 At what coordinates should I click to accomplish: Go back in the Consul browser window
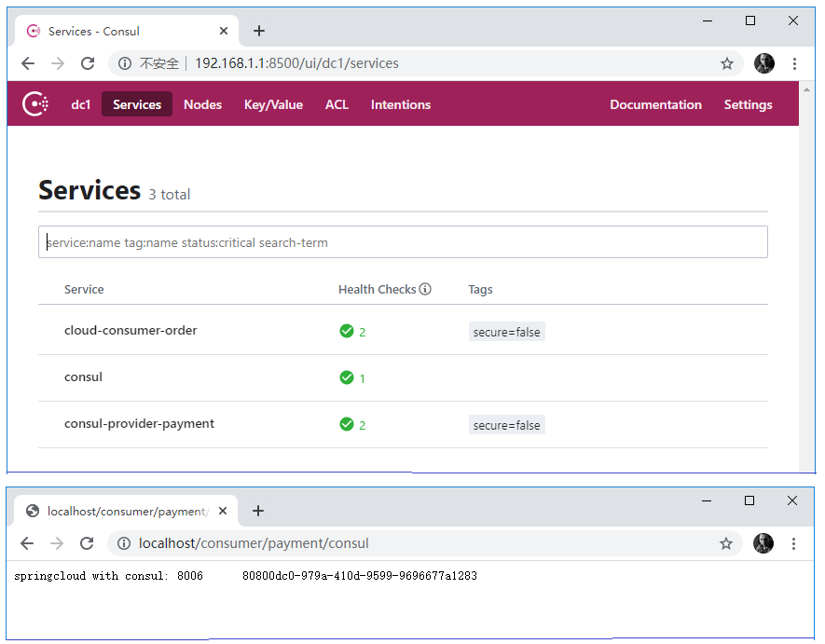click(x=28, y=63)
